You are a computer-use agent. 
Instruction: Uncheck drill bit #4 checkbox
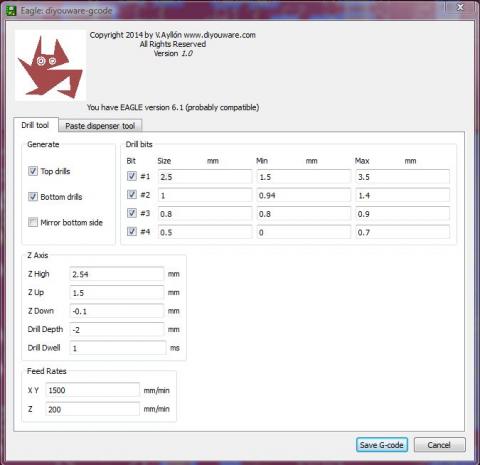click(132, 231)
